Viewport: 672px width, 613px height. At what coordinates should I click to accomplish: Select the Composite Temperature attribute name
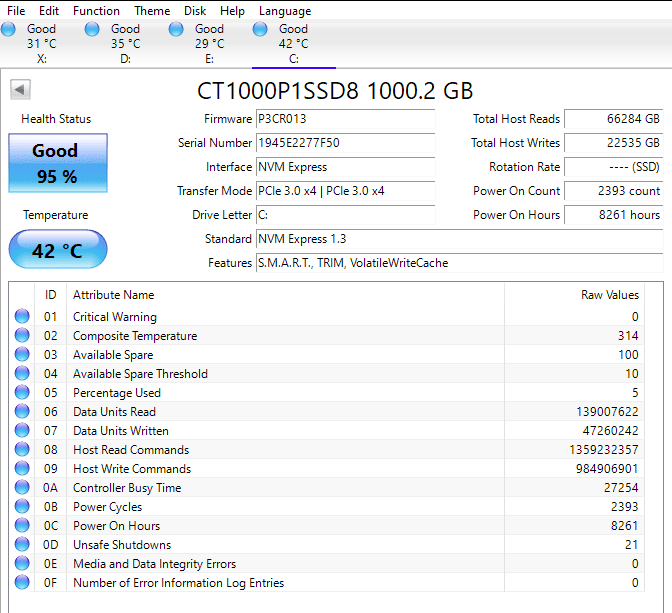[135, 336]
